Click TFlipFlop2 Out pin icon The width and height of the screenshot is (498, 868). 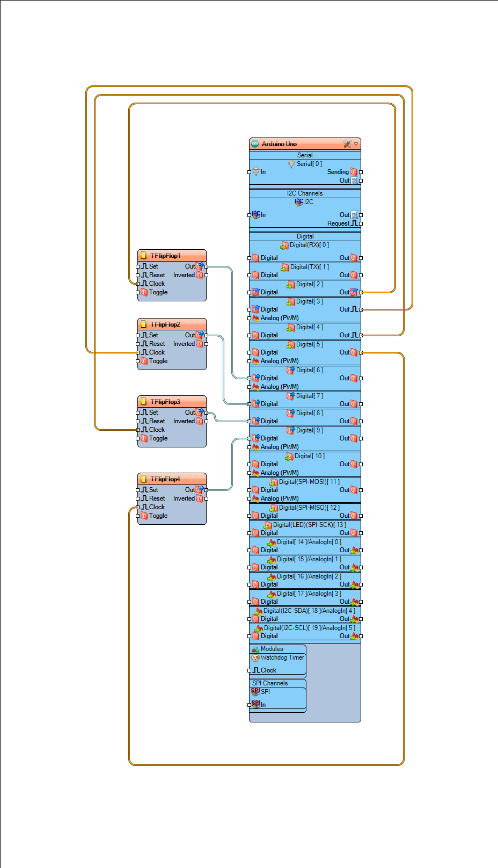(x=200, y=335)
